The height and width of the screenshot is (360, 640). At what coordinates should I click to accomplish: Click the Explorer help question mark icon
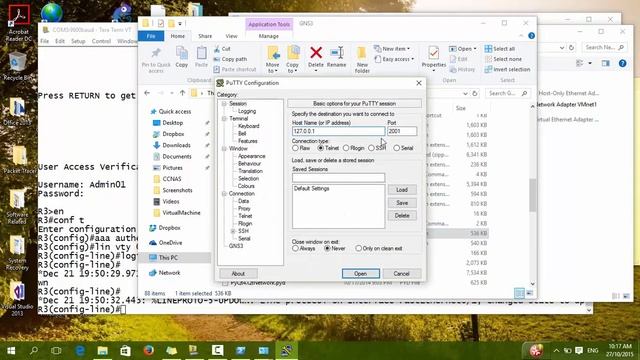(x=531, y=36)
